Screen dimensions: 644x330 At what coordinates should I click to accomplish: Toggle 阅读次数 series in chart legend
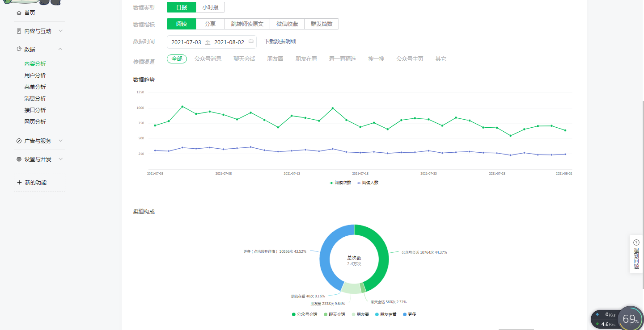click(x=340, y=183)
